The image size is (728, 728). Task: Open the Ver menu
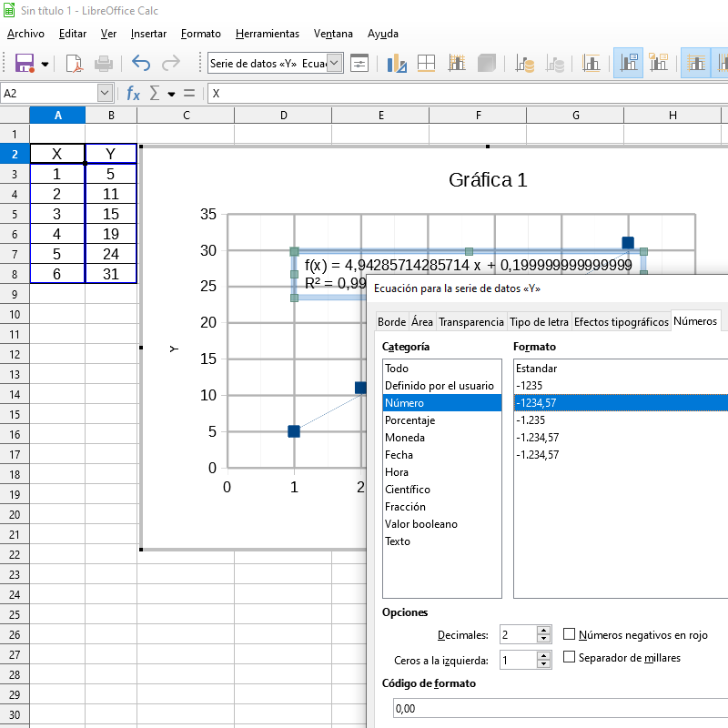pyautogui.click(x=108, y=34)
